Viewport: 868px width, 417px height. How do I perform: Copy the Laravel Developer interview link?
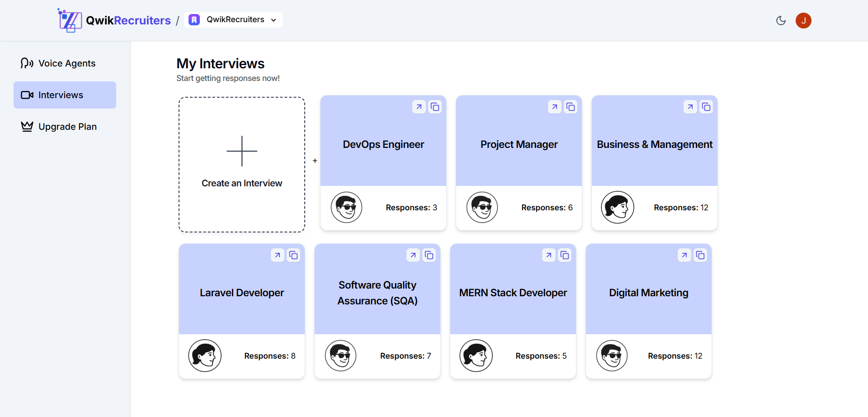click(293, 255)
